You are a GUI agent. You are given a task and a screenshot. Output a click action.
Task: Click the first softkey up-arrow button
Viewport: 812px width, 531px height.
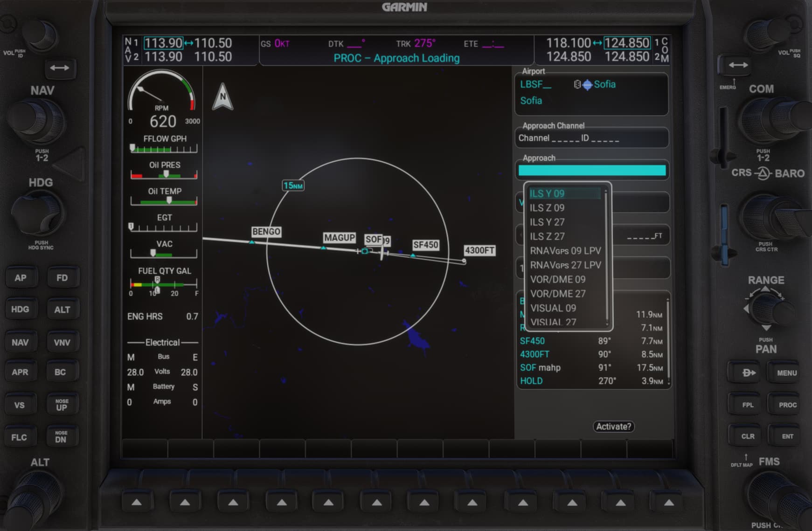pos(137,502)
